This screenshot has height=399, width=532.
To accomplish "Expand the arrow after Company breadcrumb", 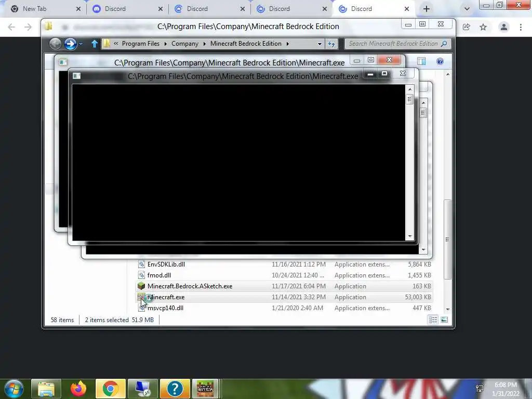I will (x=205, y=44).
